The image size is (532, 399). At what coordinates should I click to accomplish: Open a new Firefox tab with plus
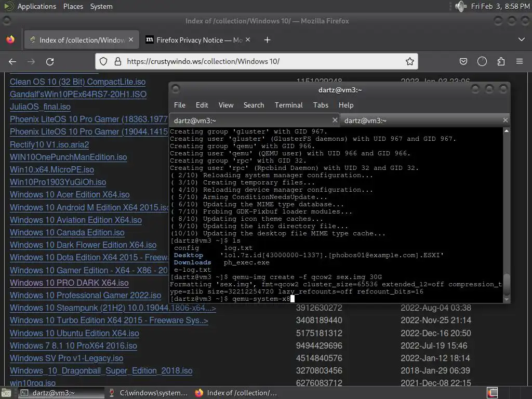268,40
